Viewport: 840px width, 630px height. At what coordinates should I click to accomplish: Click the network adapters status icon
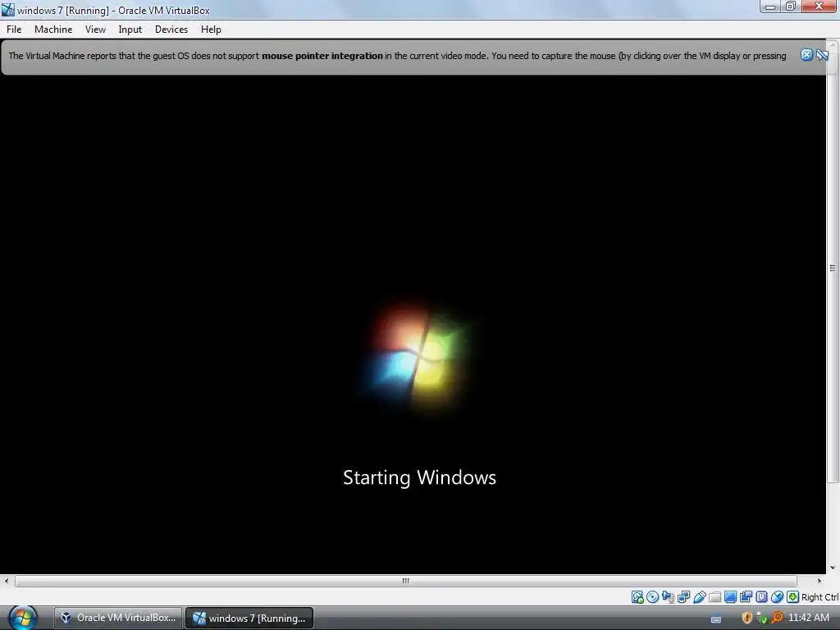tap(683, 597)
